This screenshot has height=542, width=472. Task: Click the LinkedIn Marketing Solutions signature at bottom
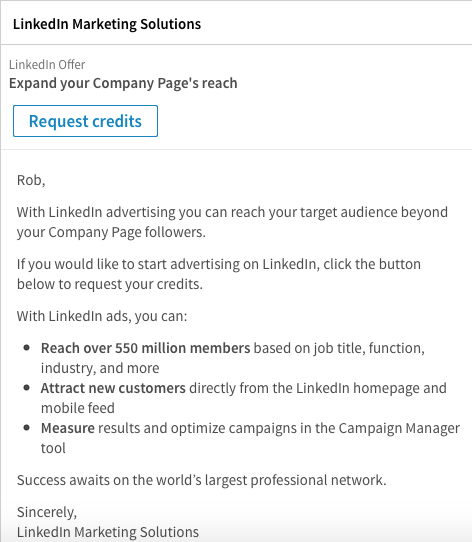(108, 532)
